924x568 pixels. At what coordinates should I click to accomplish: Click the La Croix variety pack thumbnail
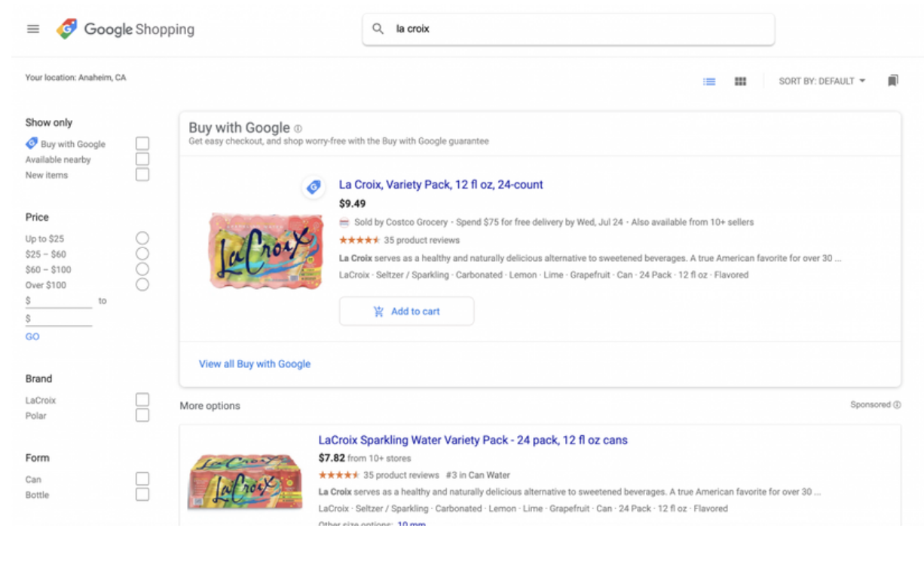tap(266, 252)
